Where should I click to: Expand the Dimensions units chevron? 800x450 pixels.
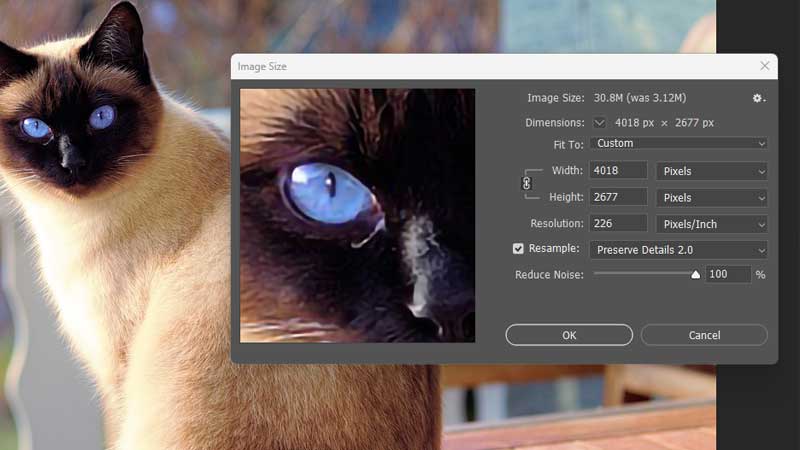click(x=599, y=123)
